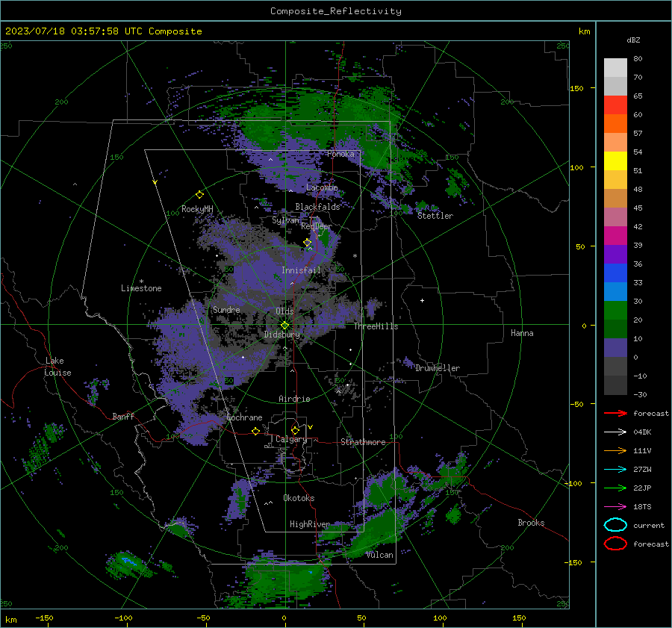Click the 51 dBZ yellow swatch
Image resolution: width=672 pixels, height=628 pixels.
(x=615, y=161)
